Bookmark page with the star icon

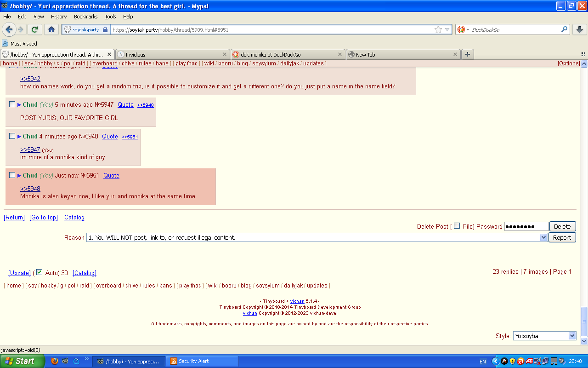click(x=438, y=29)
